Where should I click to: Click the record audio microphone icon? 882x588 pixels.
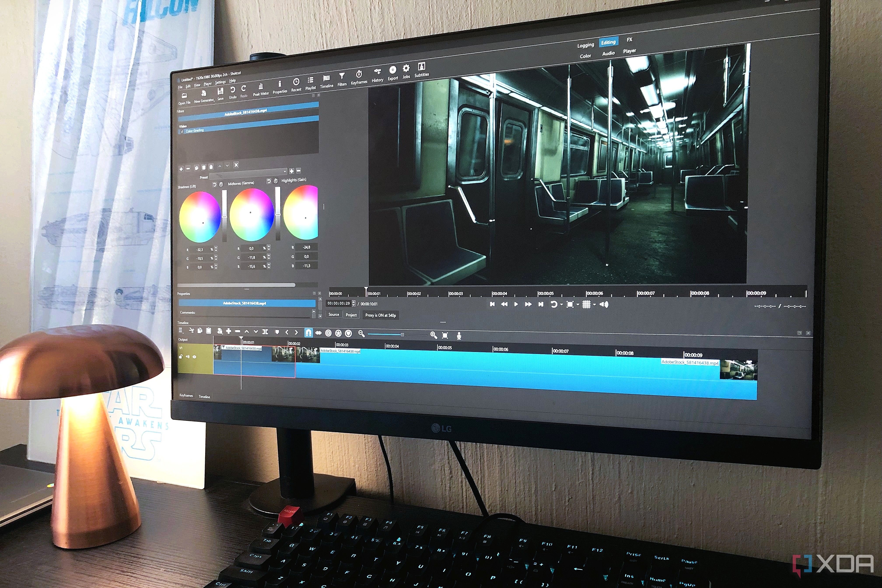click(x=459, y=335)
